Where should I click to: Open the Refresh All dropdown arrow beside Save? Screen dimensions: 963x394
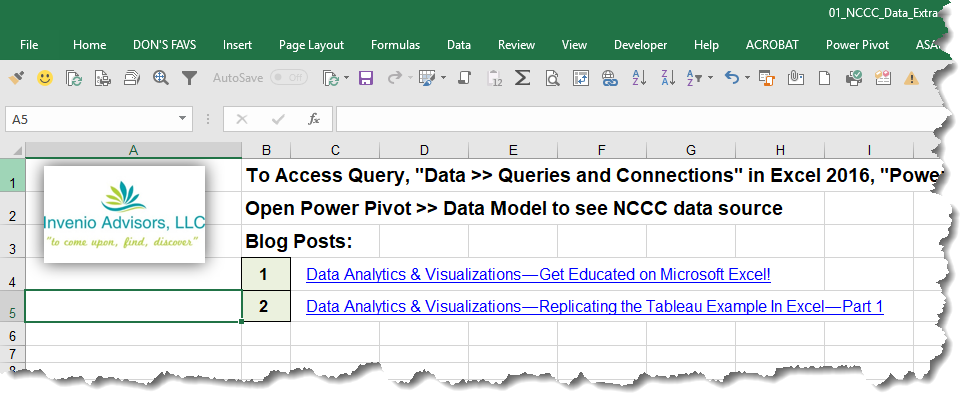click(346, 78)
